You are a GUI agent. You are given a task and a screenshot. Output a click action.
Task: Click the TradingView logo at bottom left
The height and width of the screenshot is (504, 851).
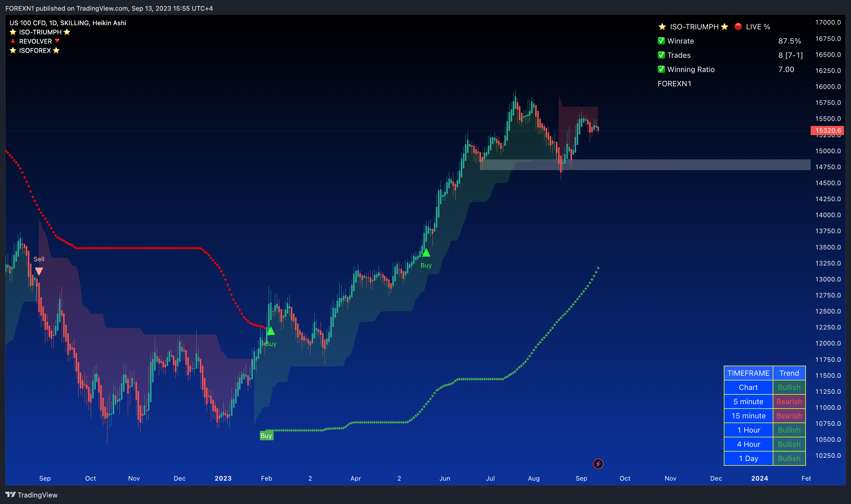coord(31,495)
